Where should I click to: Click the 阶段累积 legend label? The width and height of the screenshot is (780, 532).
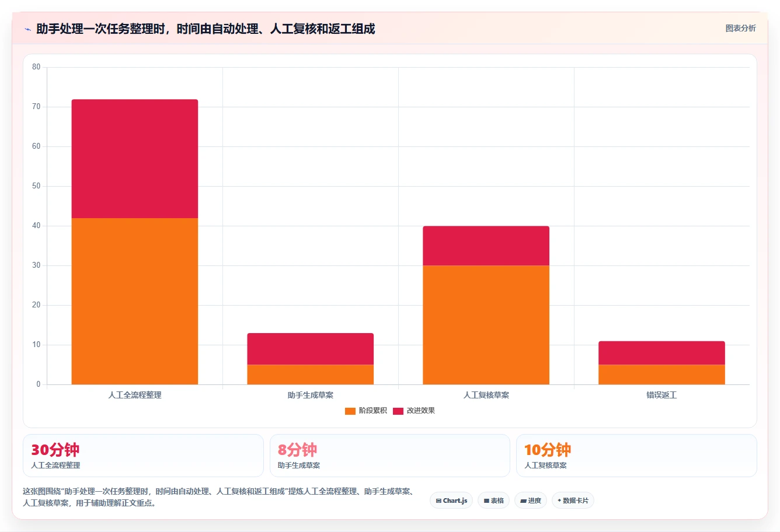pos(373,411)
